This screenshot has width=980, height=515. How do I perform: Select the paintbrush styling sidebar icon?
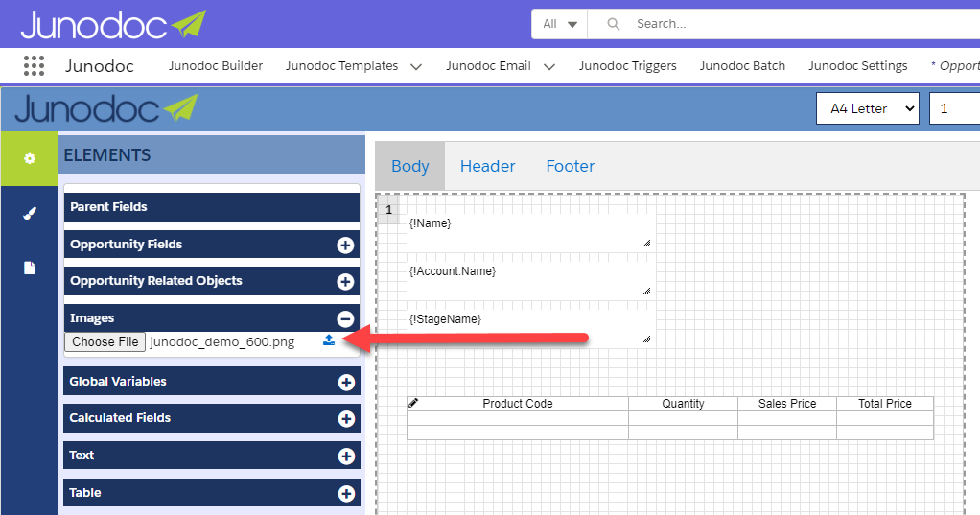pyautogui.click(x=30, y=213)
